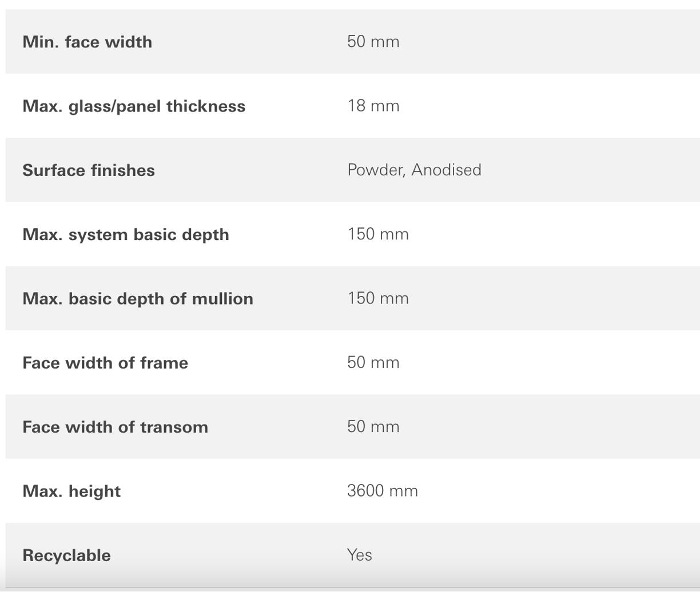Click the 50 mm min face width value
This screenshot has height=592, width=700.
(x=373, y=42)
